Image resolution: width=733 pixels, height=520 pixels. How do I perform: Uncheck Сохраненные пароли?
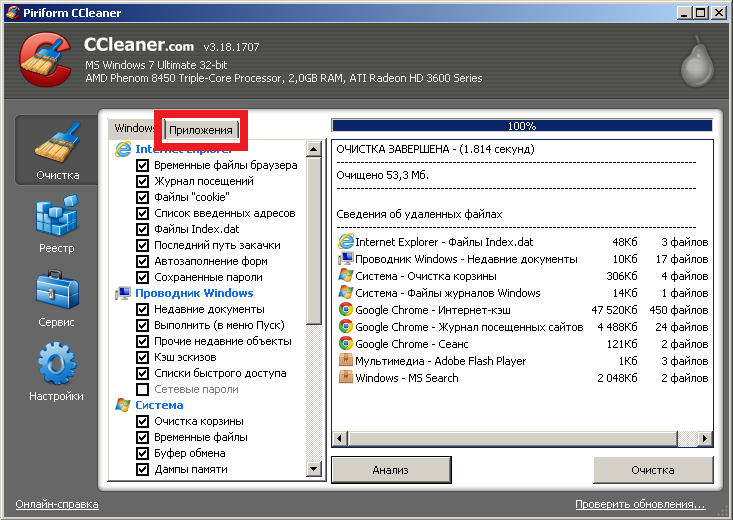(x=143, y=277)
